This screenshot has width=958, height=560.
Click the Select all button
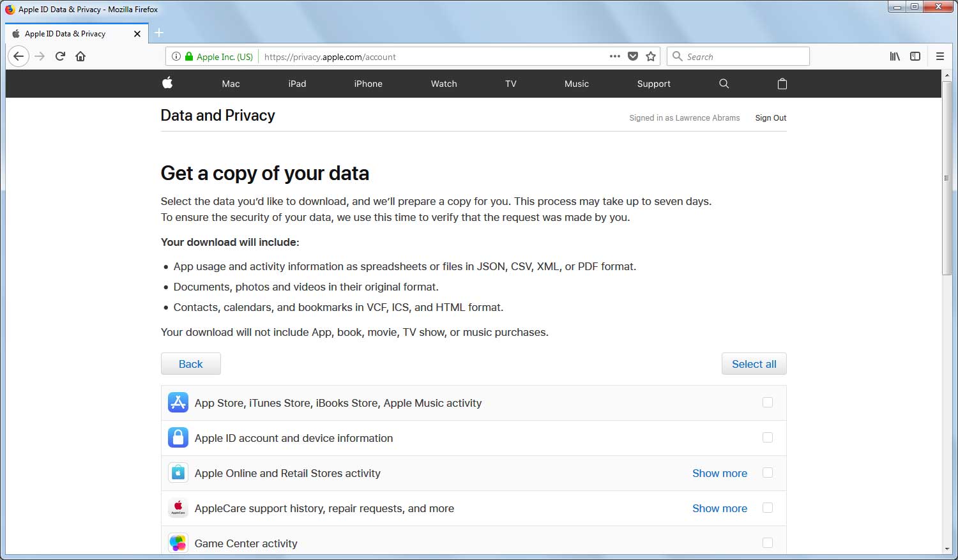click(x=754, y=364)
